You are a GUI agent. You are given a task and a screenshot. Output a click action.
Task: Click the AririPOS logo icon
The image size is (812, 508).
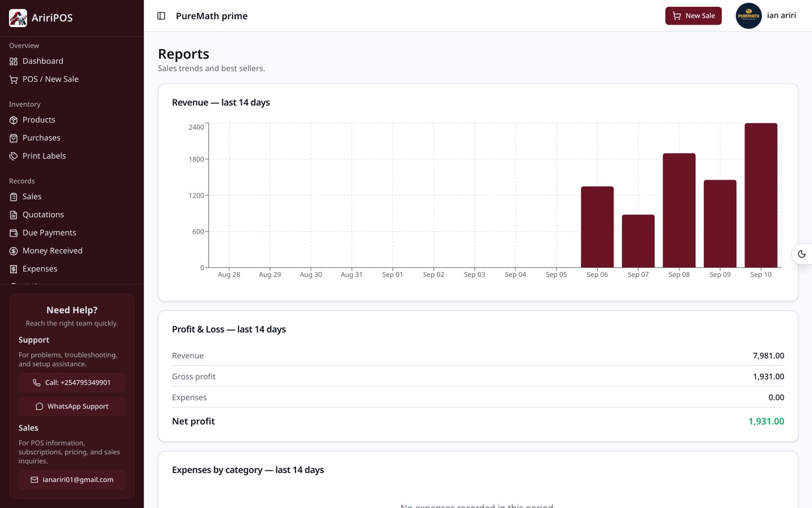tap(18, 18)
